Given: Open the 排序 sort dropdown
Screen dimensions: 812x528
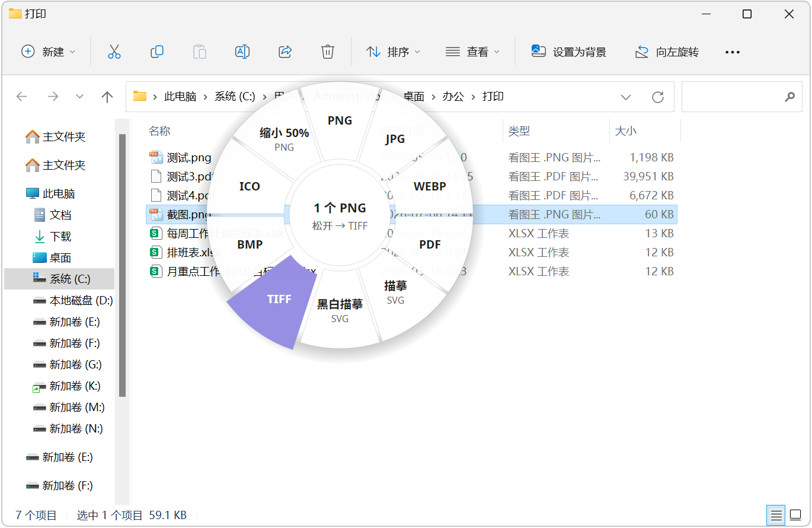Looking at the screenshot, I should click(x=393, y=52).
